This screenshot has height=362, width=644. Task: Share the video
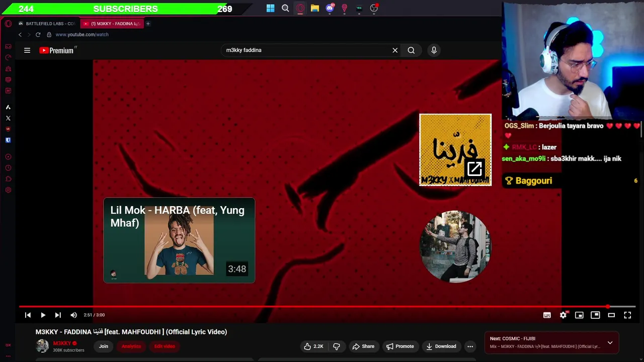point(363,346)
